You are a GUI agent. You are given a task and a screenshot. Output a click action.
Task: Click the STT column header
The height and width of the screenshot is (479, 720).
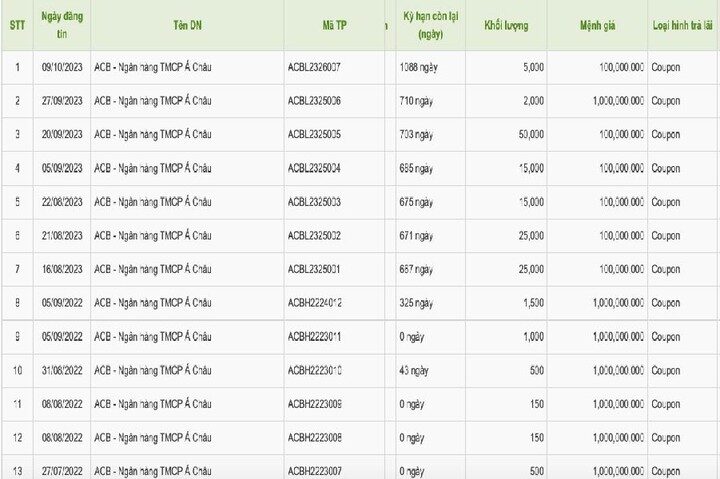[17, 25]
